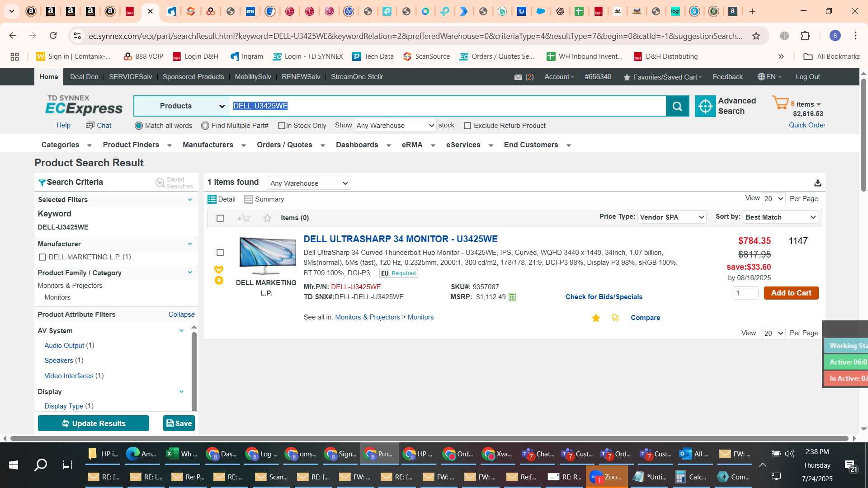Image resolution: width=868 pixels, height=488 pixels.
Task: Click Add to Cart button
Action: point(791,293)
